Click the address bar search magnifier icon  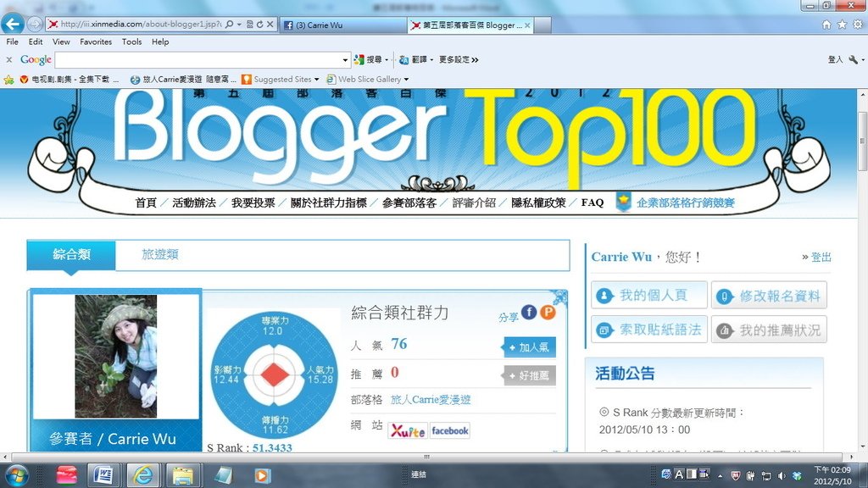pos(230,25)
